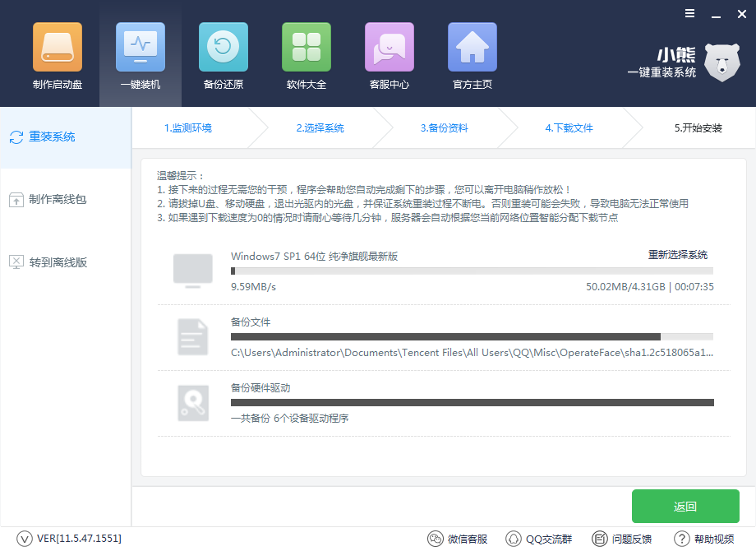Click 重新选择系统 link
756x551 pixels.
677,255
